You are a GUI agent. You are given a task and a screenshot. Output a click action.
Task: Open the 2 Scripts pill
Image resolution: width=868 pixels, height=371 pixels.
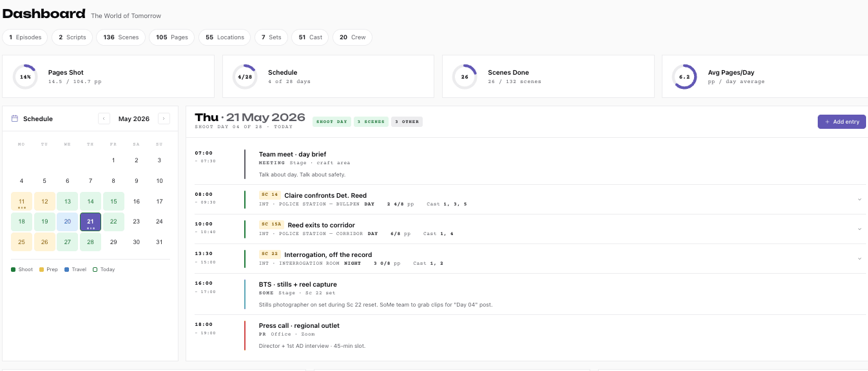tap(72, 37)
